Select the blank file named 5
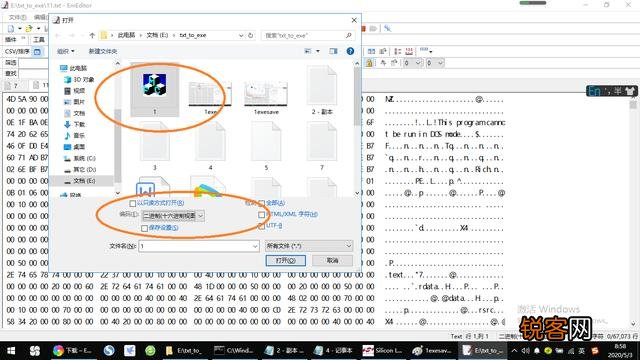Screen dimensions: 640x360 click(x=266, y=146)
